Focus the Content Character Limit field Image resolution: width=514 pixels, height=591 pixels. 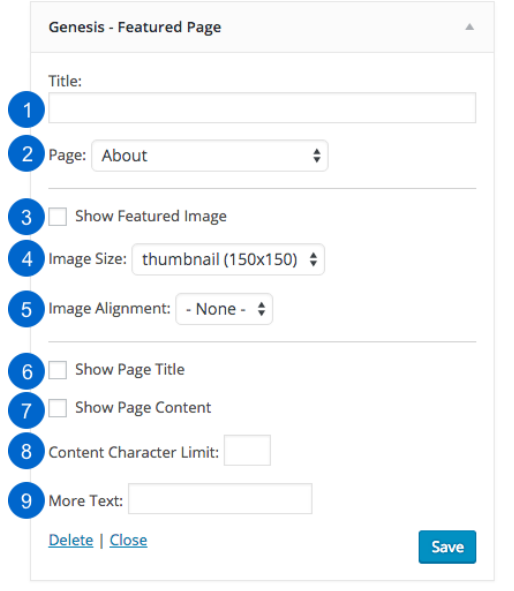[x=247, y=450]
